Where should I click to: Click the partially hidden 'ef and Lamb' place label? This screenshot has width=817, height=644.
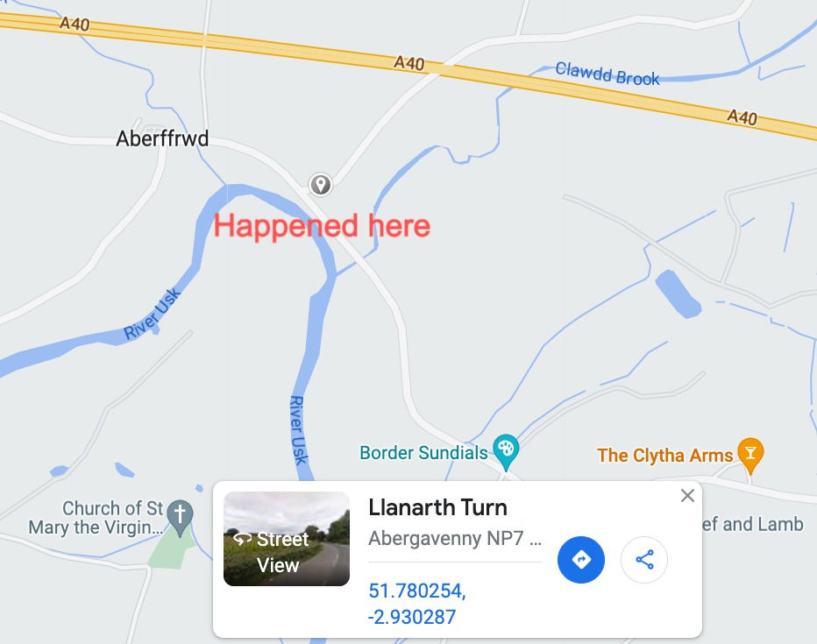click(x=753, y=524)
